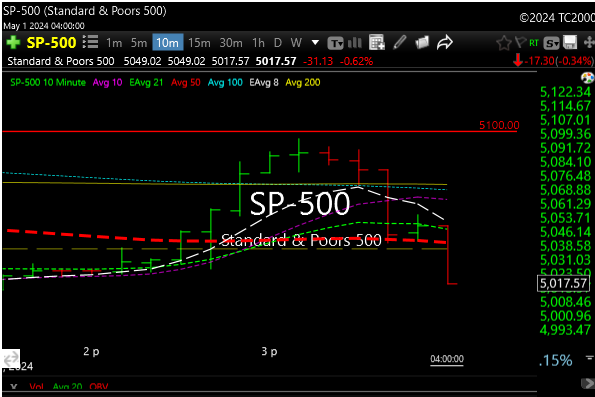Click the bar chart style icon
The width and height of the screenshot is (595, 397).
coord(355,43)
